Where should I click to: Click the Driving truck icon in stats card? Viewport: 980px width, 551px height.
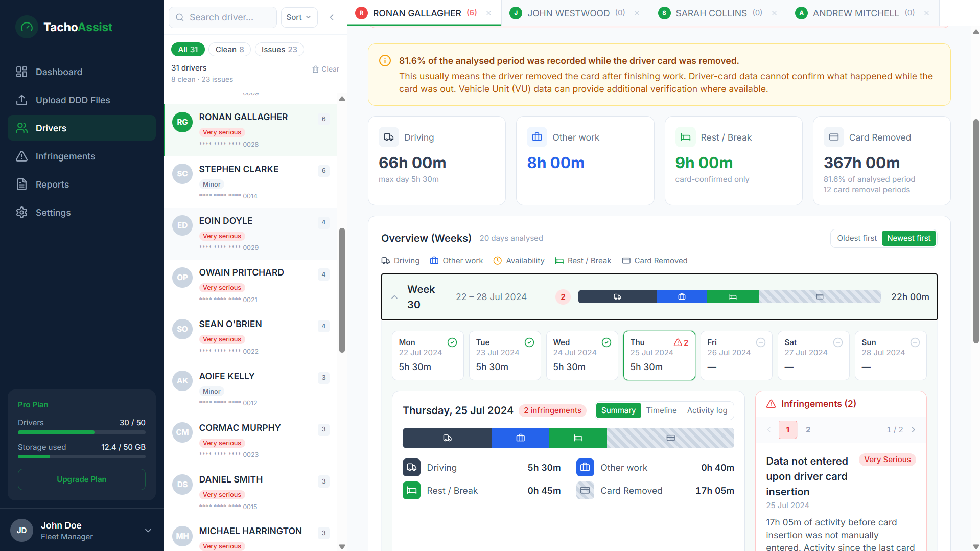[389, 137]
